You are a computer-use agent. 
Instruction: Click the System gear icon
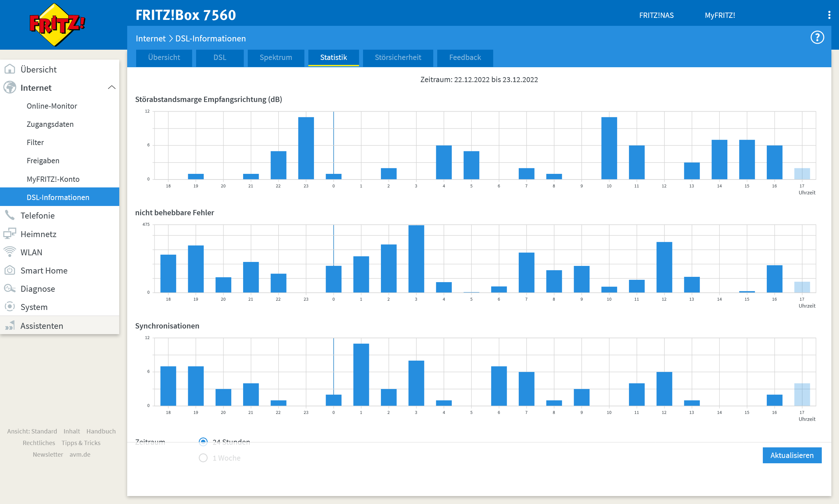click(x=10, y=307)
